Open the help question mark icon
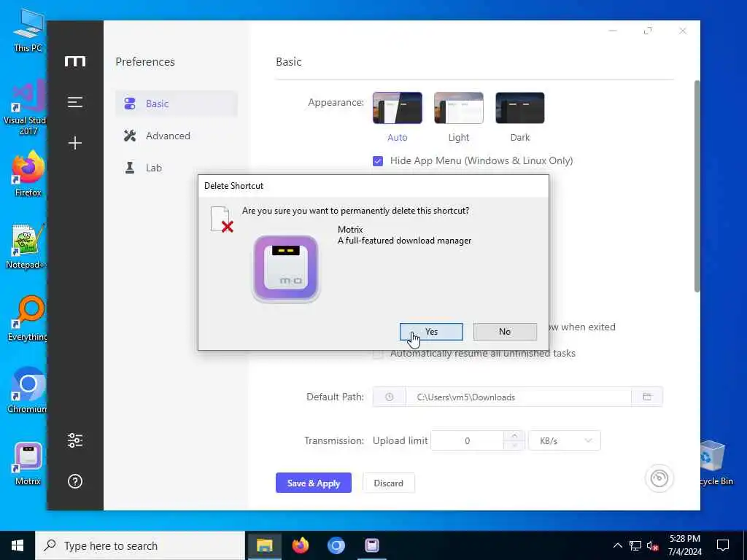The image size is (747, 560). (x=75, y=481)
